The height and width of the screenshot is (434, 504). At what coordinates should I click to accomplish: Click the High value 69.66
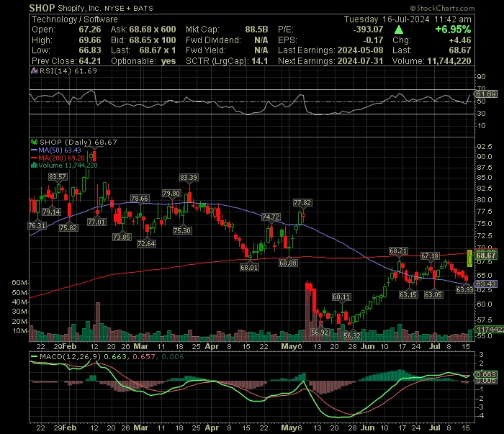[90, 40]
